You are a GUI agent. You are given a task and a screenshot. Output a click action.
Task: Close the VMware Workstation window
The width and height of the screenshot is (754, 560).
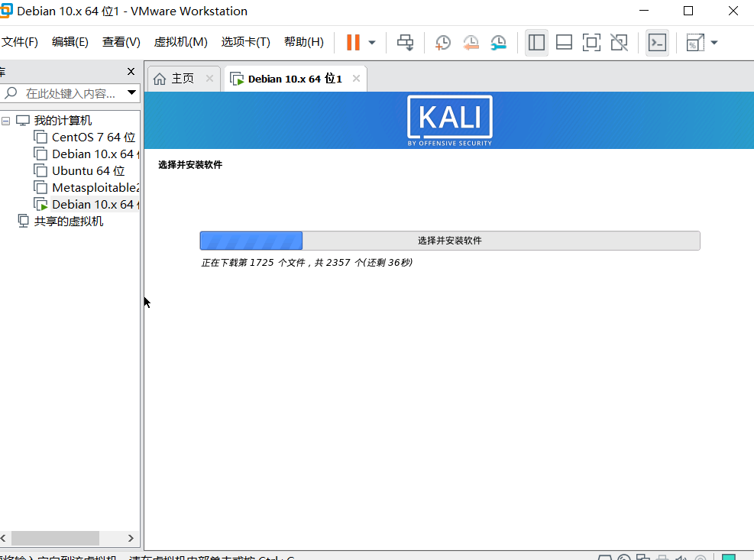click(x=733, y=11)
